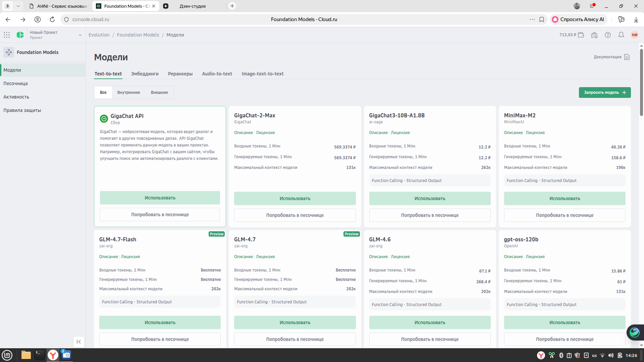The height and width of the screenshot is (362, 644).
Task: Open browser downloads arrow icon
Action: coord(635,19)
